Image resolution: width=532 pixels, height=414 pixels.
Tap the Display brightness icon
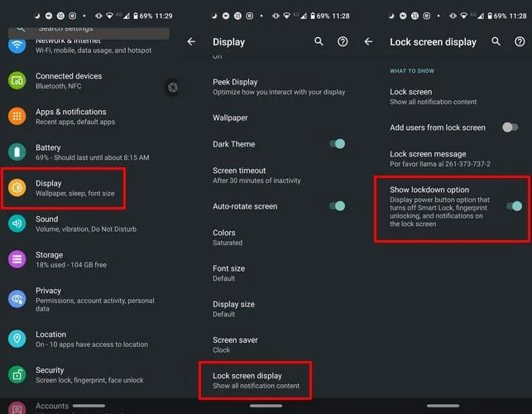click(x=17, y=187)
